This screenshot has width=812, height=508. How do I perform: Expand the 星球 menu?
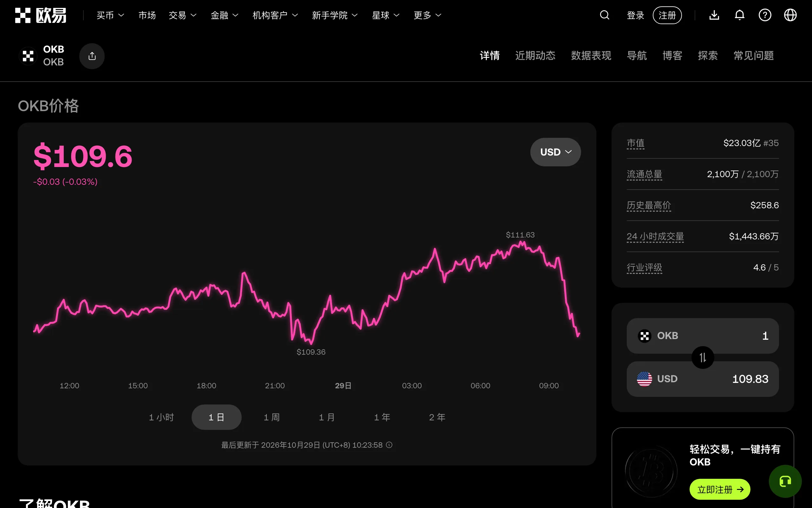pos(385,16)
